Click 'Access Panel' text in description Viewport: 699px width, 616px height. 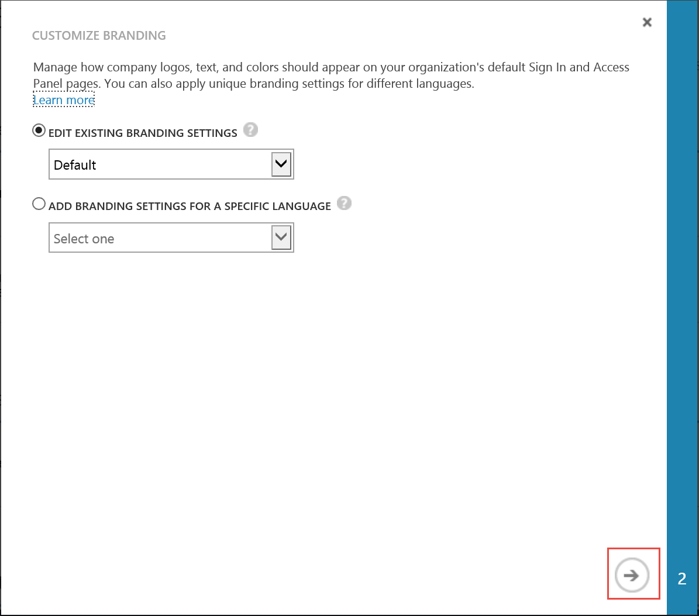pyautogui.click(x=611, y=67)
